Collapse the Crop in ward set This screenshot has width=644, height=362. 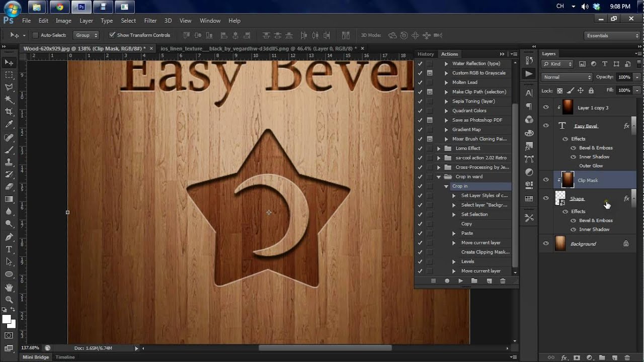coord(439,177)
